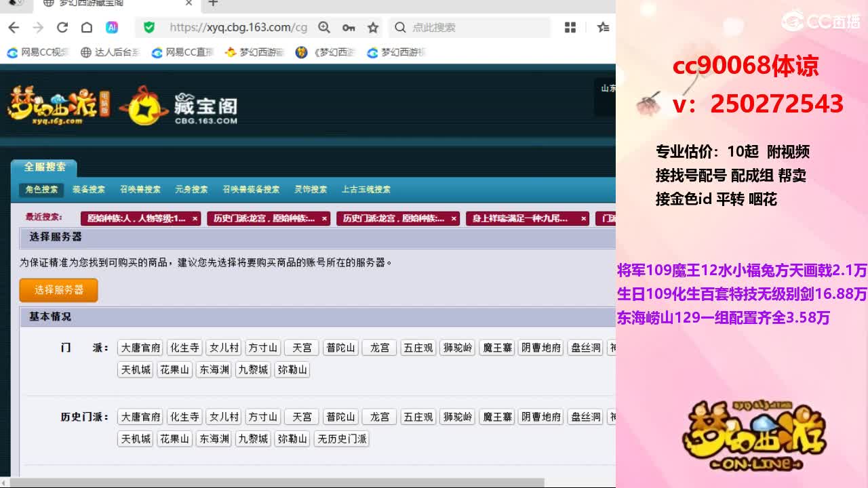Reload the page with the refresh icon

[62, 27]
